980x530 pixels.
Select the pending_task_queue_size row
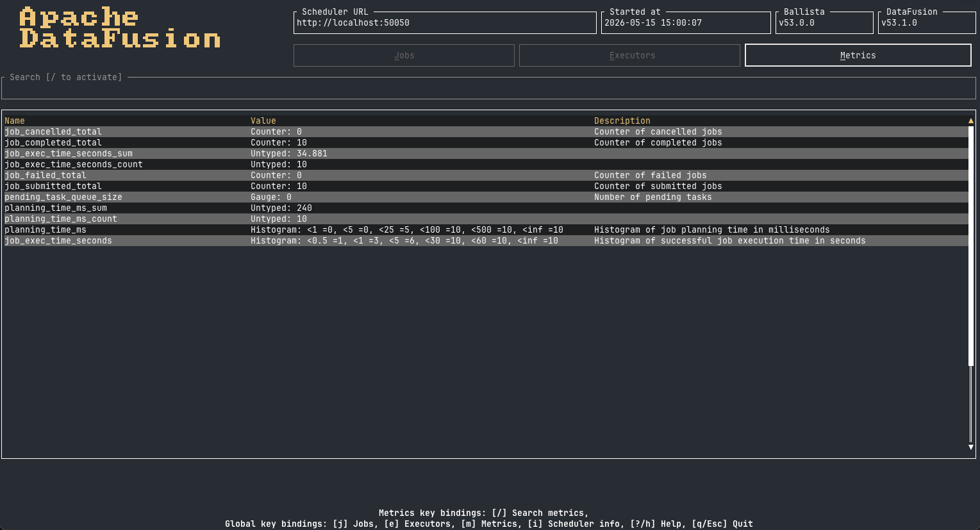486,197
